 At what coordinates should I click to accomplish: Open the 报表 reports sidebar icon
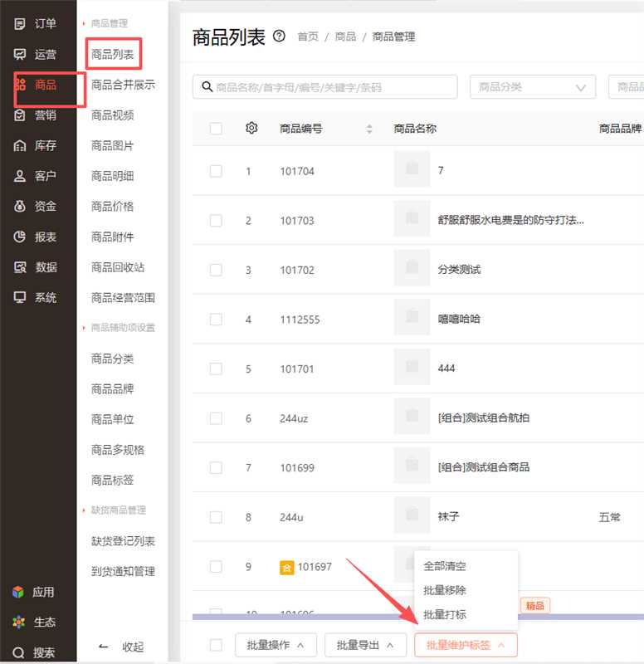click(x=19, y=237)
